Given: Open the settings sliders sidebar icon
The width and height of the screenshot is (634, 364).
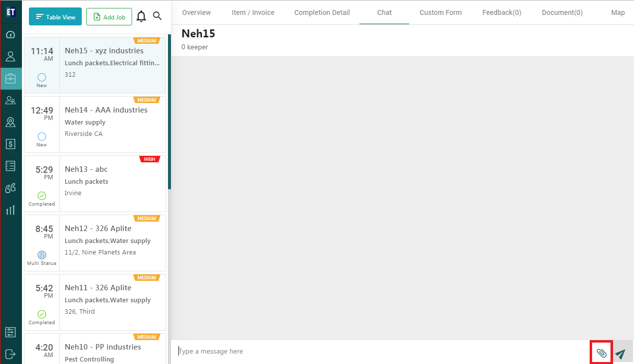Looking at the screenshot, I should [10, 332].
